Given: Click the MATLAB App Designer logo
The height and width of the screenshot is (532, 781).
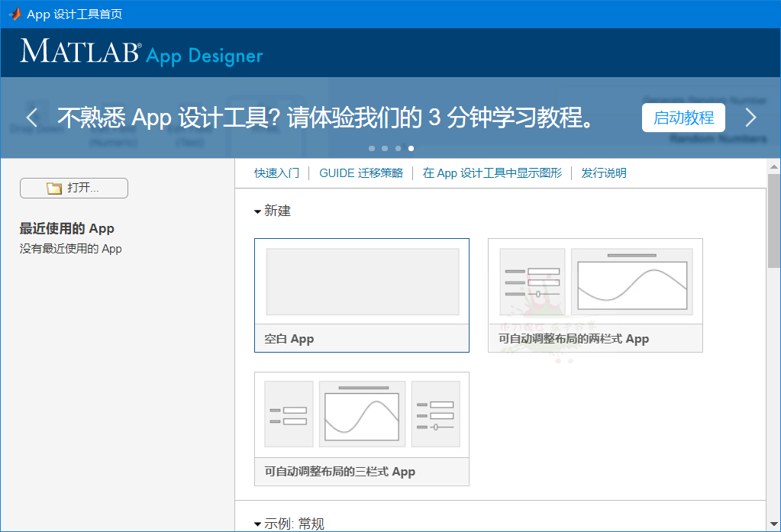Looking at the screenshot, I should click(142, 52).
